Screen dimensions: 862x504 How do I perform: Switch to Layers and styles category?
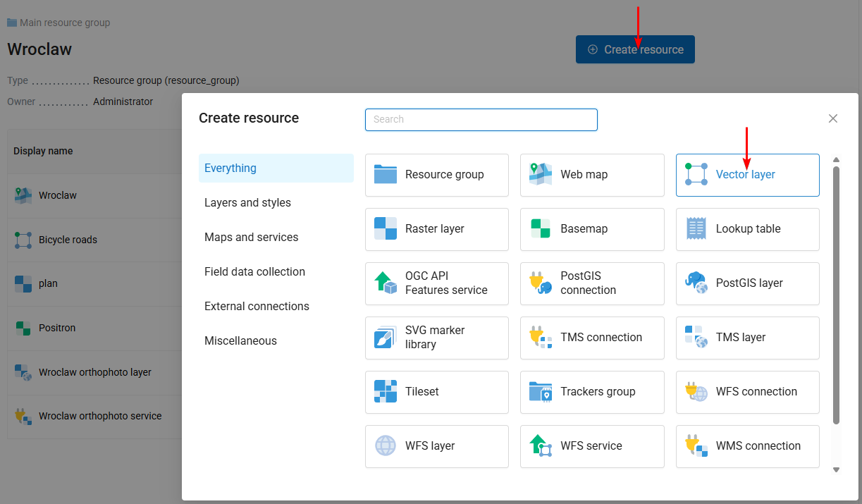coord(247,202)
